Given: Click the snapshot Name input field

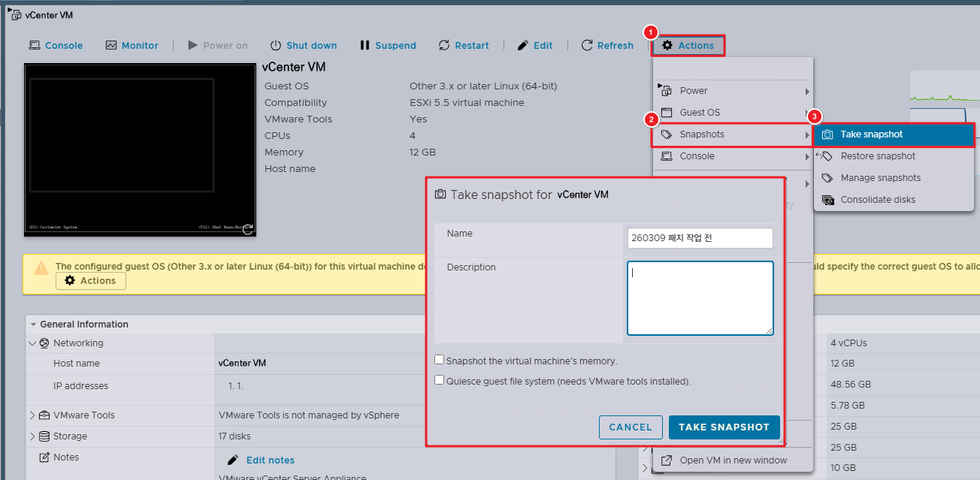Looking at the screenshot, I should click(700, 238).
